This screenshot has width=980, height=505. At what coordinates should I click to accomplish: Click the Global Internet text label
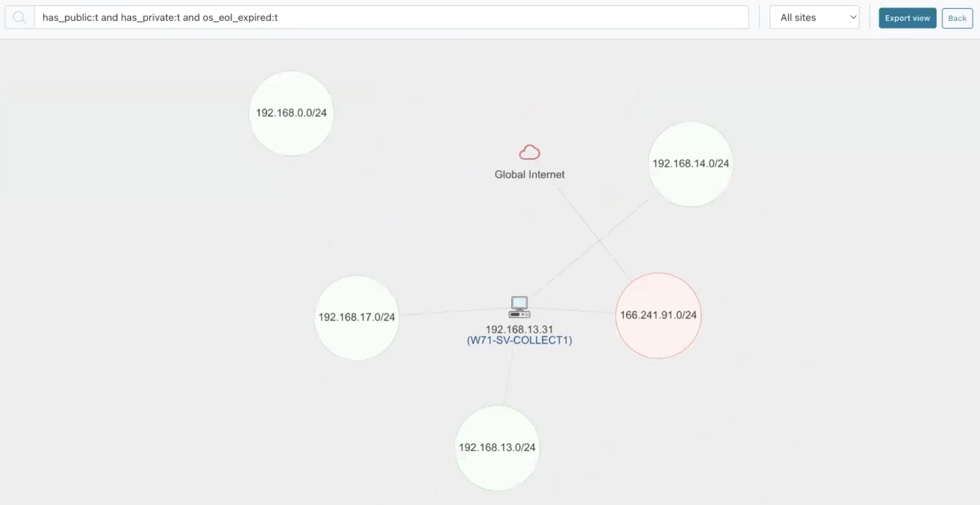530,174
